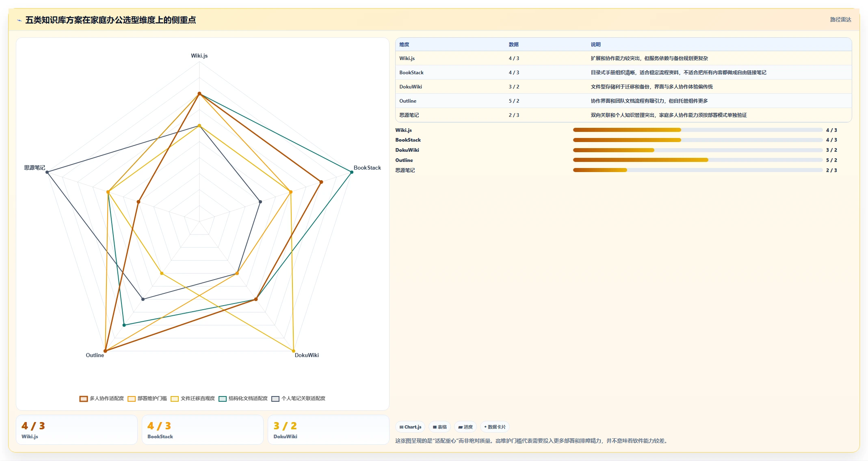Click the DokuWiki axis label on the radar
868x461 pixels.
pyautogui.click(x=307, y=355)
